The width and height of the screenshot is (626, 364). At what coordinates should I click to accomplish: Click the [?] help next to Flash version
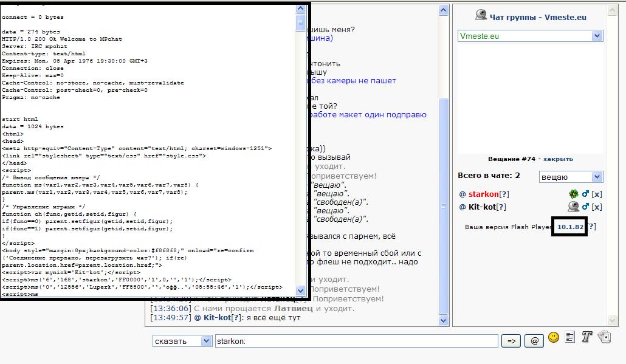pos(591,227)
